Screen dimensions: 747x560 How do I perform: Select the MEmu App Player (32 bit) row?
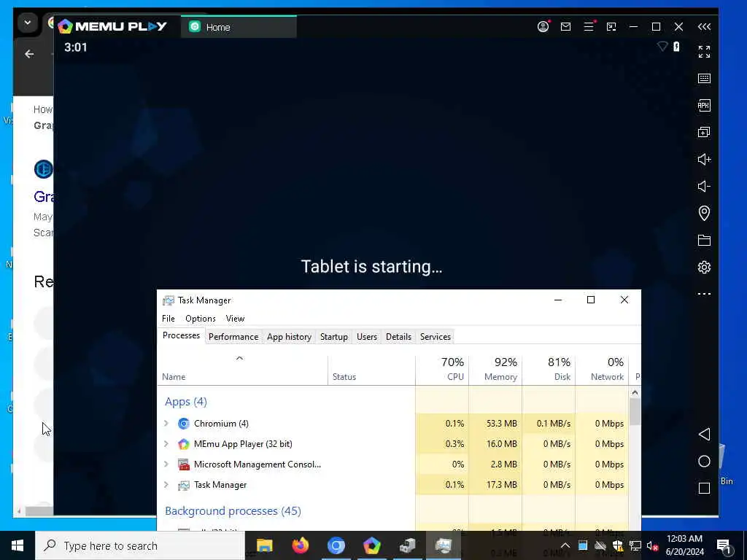pos(393,444)
